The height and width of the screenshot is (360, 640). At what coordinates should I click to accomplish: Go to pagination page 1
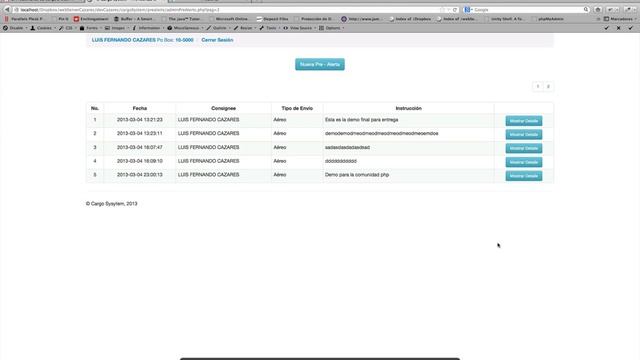[x=538, y=86]
